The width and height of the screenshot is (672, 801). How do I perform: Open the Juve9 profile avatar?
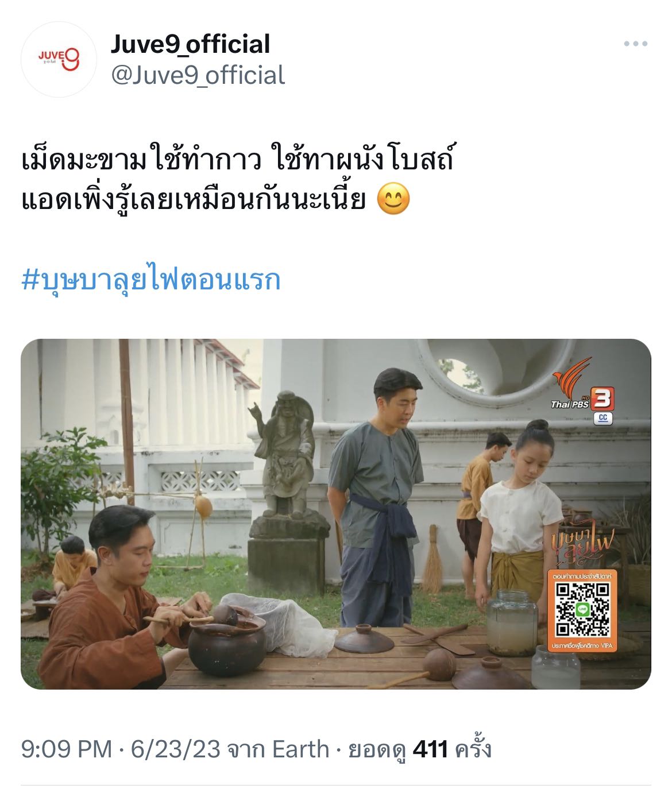pos(59,59)
